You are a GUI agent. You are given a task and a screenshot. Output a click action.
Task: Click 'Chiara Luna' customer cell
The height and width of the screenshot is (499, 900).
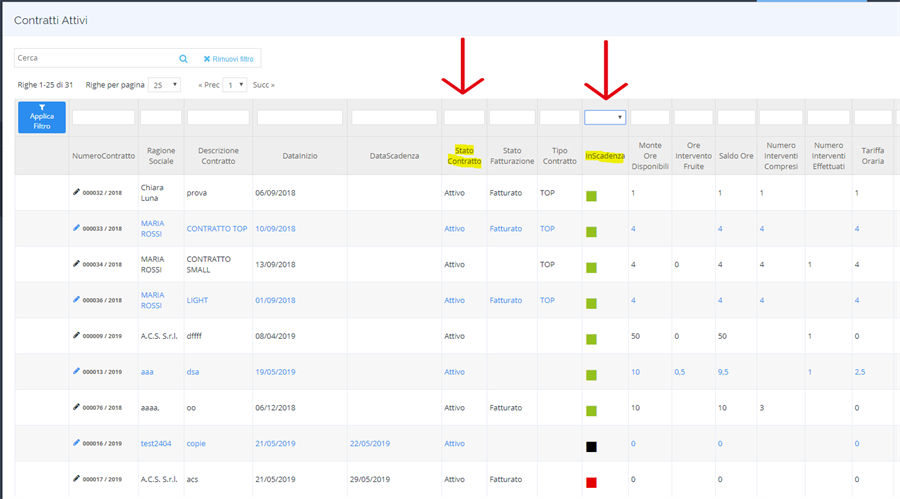pyautogui.click(x=152, y=192)
